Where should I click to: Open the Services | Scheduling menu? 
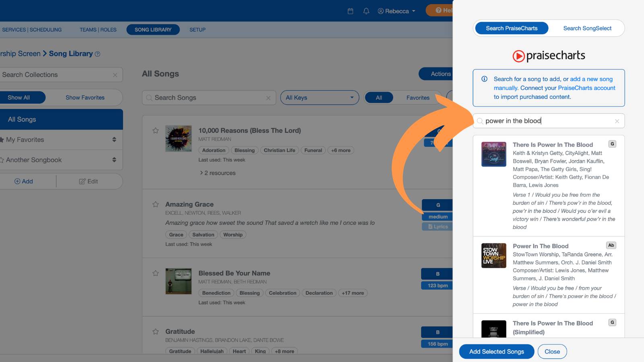coord(32,30)
